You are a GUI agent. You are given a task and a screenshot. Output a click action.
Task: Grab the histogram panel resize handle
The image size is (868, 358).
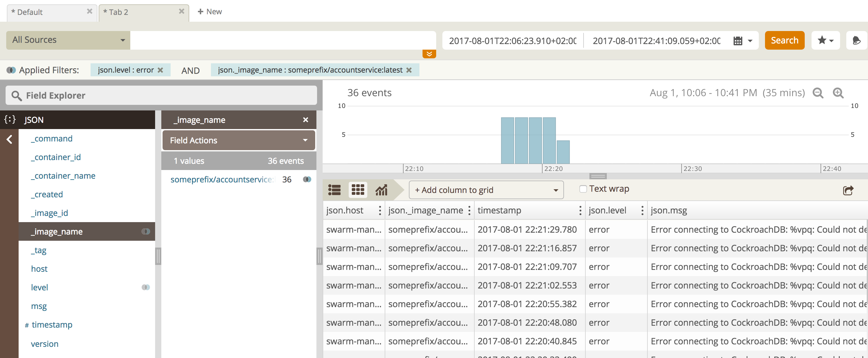point(598,176)
